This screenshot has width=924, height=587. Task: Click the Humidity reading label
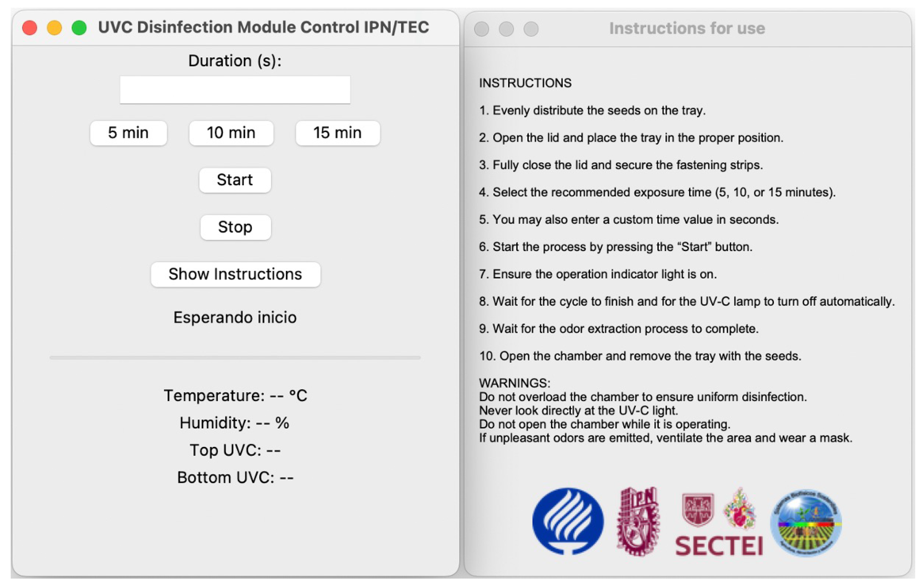click(235, 423)
